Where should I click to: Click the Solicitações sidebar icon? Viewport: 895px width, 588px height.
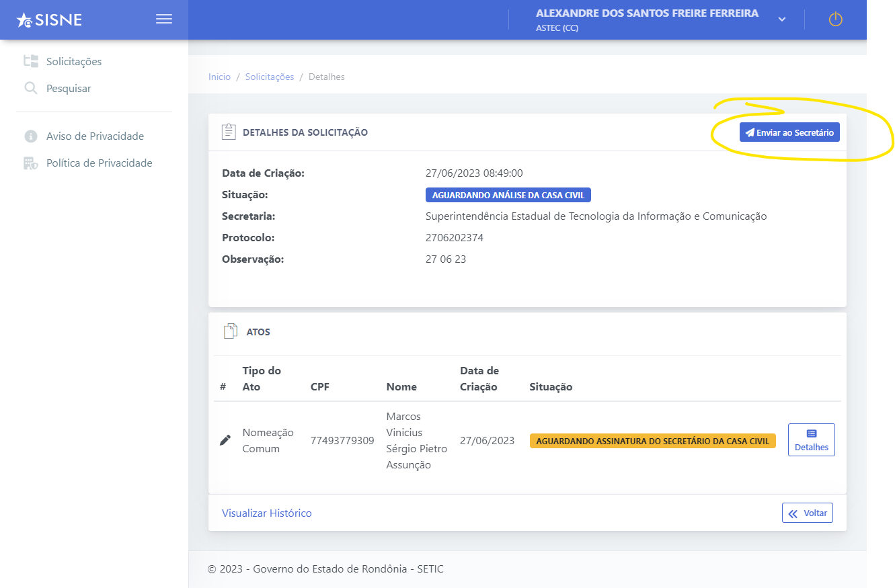pyautogui.click(x=31, y=61)
